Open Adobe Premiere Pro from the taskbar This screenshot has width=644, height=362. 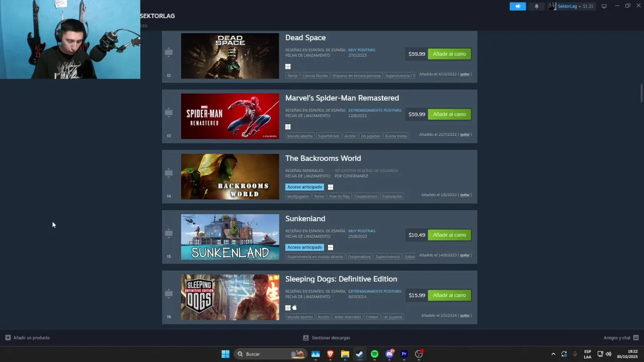404,354
